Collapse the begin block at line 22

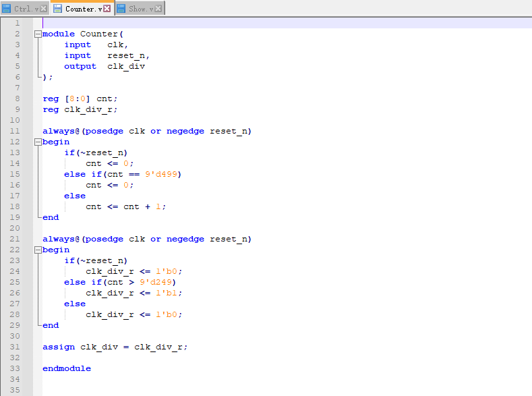pos(38,250)
